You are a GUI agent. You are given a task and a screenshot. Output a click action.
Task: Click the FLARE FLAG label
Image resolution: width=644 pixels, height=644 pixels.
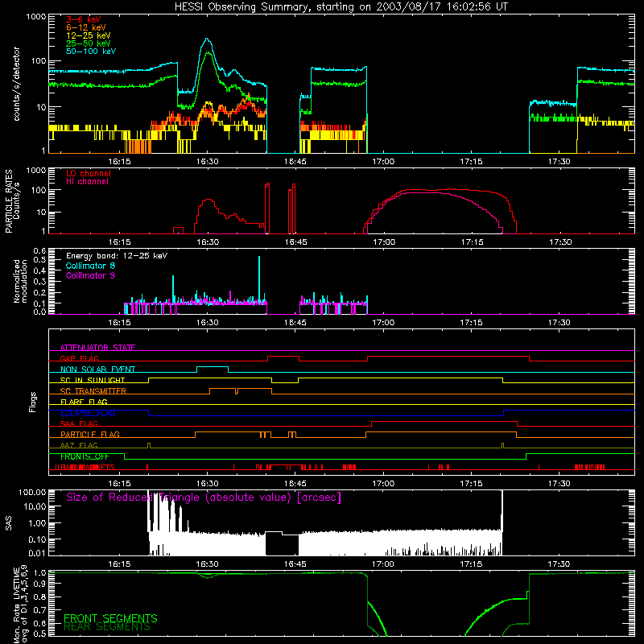84,402
